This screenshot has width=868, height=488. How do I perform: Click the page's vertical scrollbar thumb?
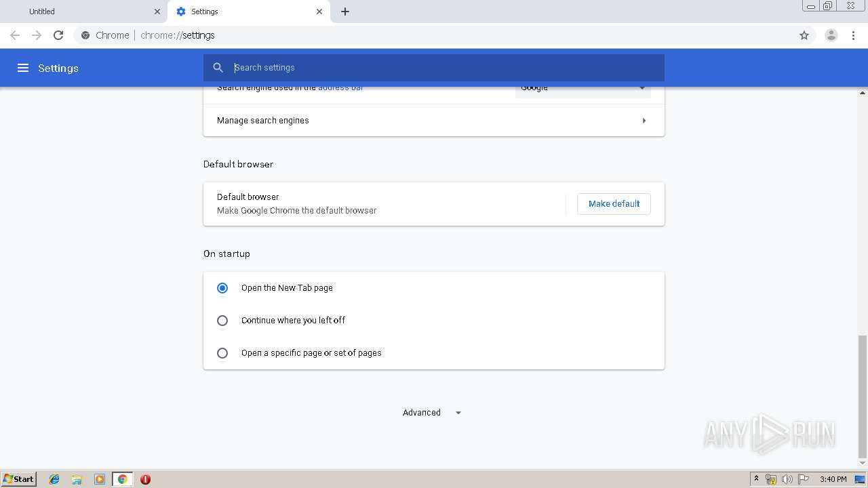tap(863, 396)
